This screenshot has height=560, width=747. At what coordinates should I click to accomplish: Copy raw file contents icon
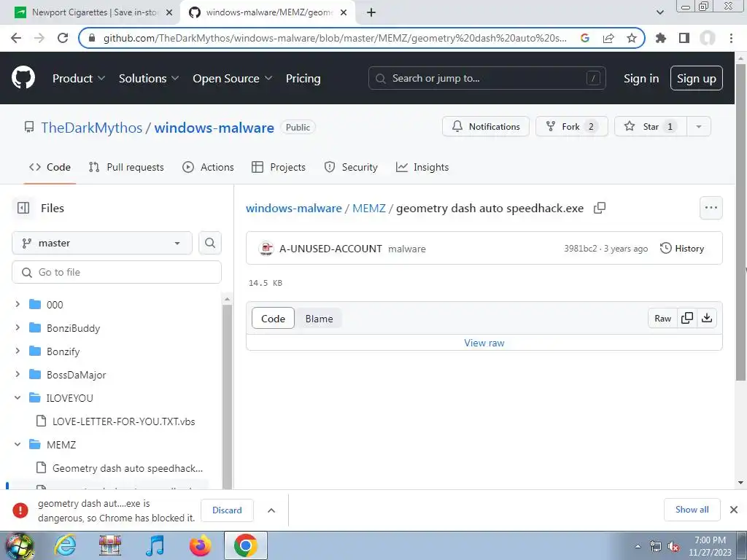point(687,318)
